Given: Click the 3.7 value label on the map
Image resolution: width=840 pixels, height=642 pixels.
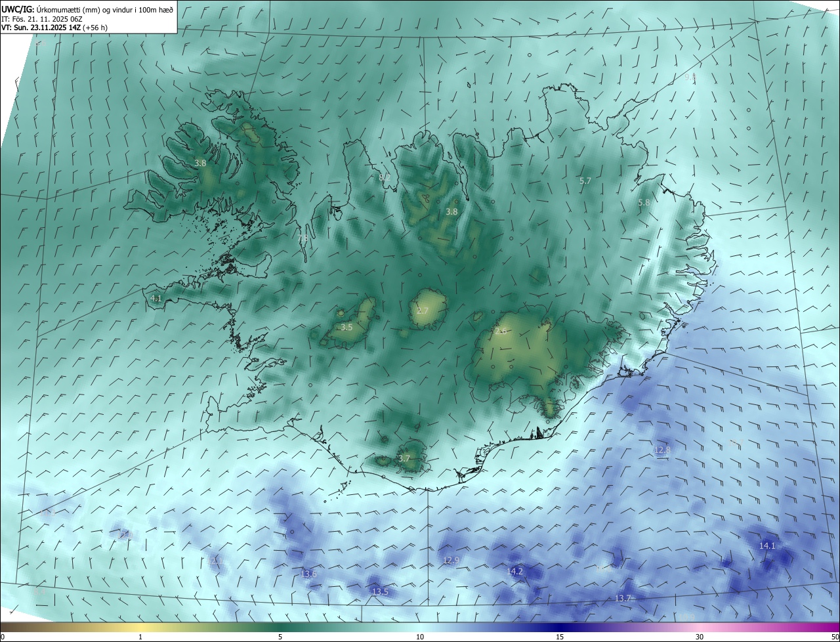Looking at the screenshot, I should [404, 458].
